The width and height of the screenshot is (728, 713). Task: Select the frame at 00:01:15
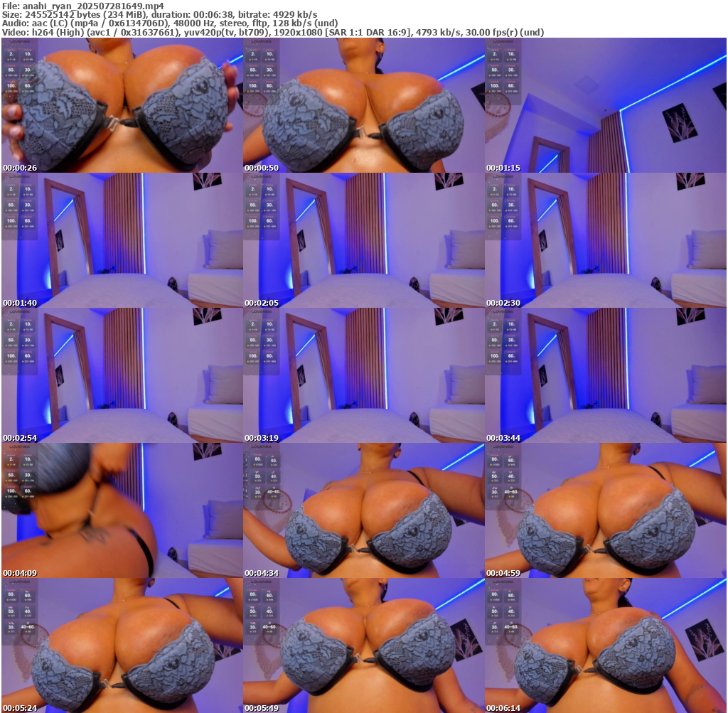coord(606,105)
